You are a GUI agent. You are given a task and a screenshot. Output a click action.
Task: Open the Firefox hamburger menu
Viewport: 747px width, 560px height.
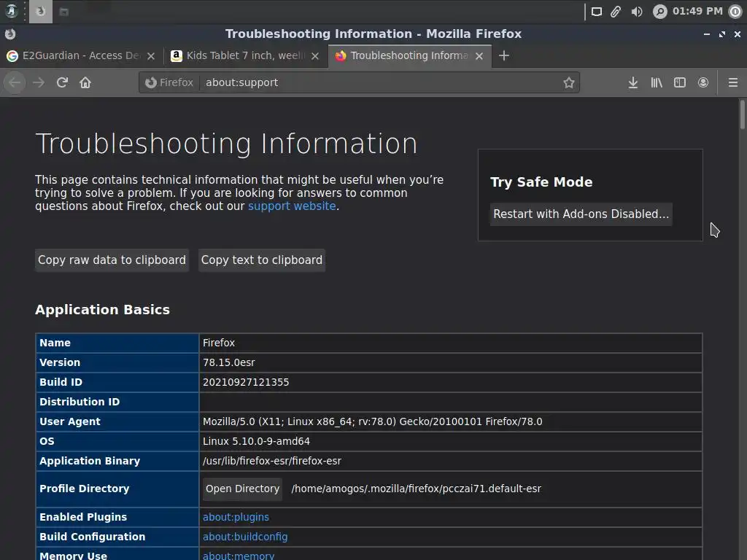[x=733, y=82]
